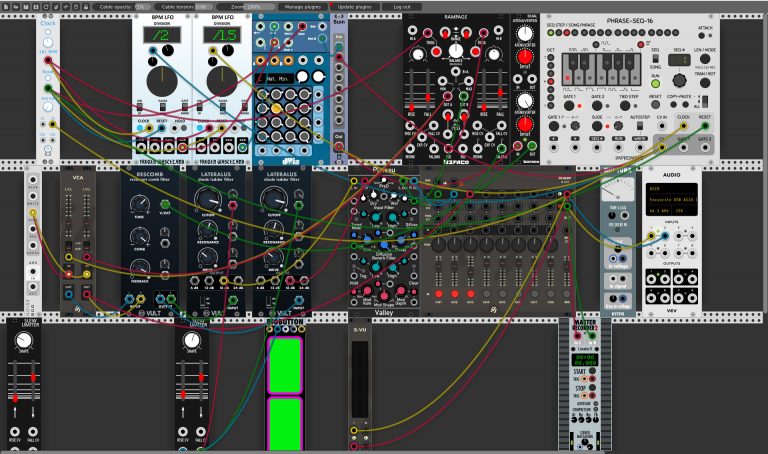Click the yellow knob in the blue grid module

coord(276,108)
